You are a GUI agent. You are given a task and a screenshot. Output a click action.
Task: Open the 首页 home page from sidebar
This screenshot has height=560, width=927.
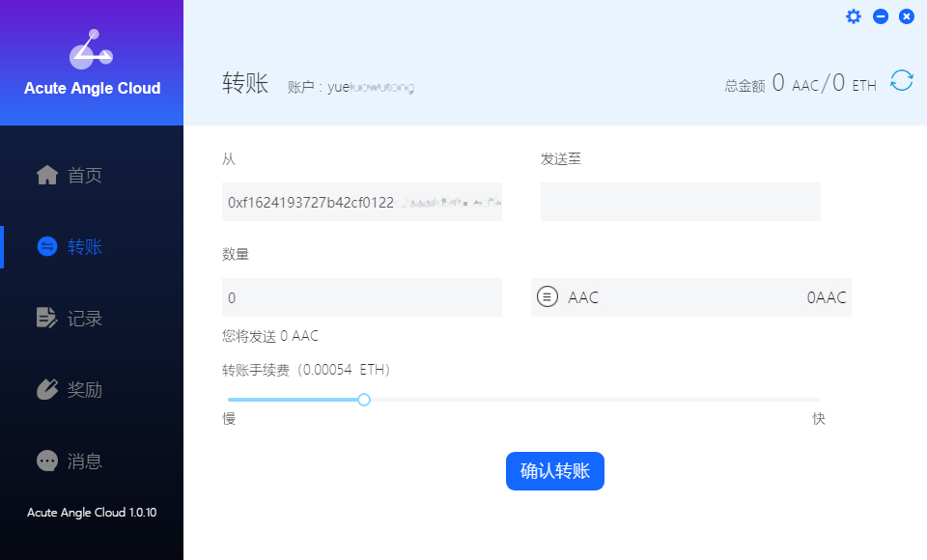pos(72,175)
